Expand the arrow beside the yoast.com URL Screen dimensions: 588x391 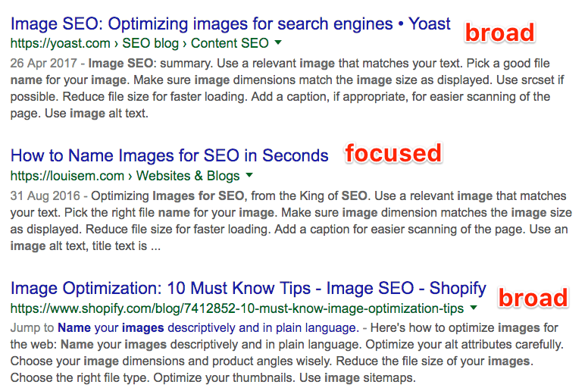click(278, 43)
